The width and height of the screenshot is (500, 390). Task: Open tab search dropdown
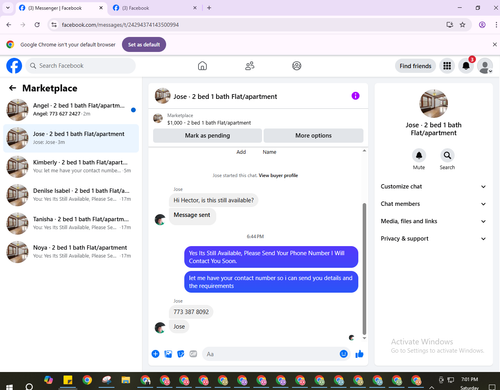[x=8, y=8]
